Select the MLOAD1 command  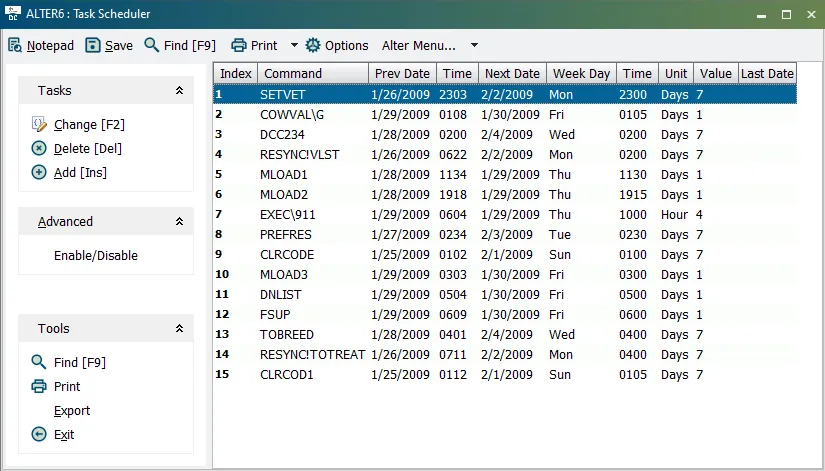click(x=284, y=175)
